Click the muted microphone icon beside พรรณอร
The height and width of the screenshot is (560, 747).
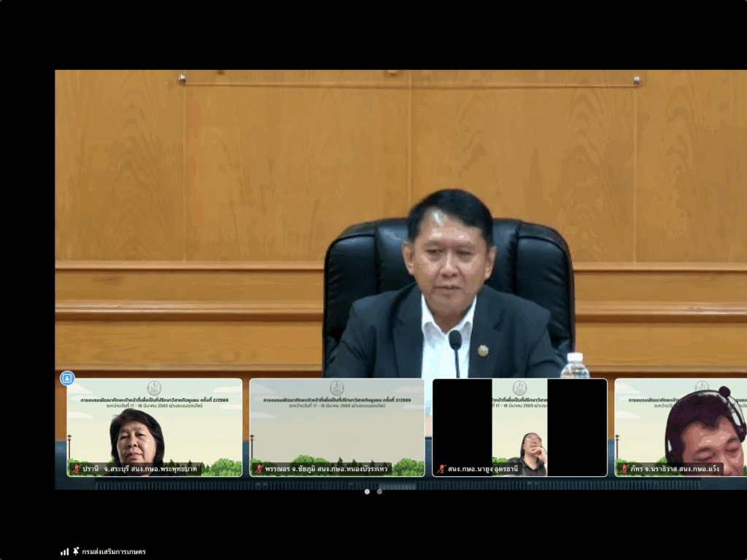coord(258,469)
